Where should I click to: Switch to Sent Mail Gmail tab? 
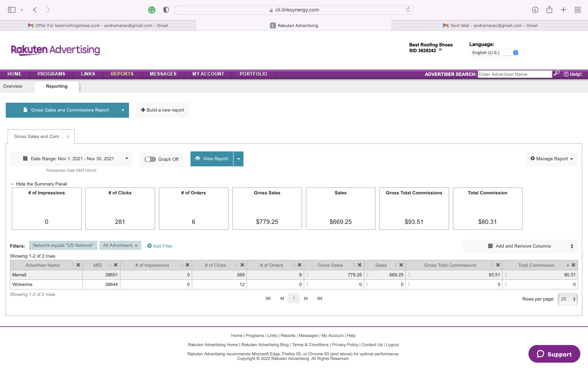[x=490, y=25]
